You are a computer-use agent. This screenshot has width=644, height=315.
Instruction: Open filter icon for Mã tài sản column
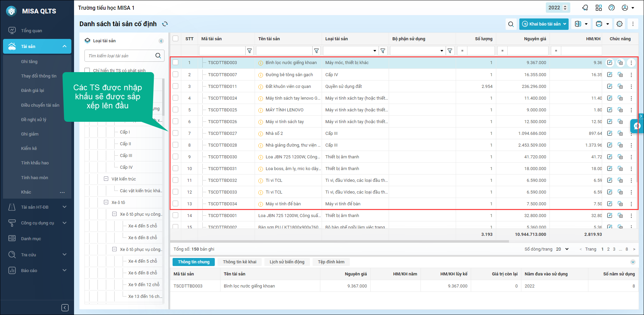[249, 51]
